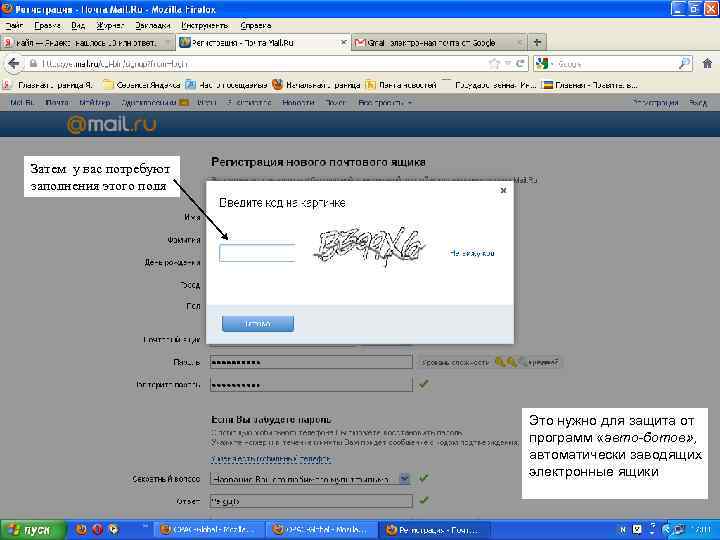Go back with the browser back arrow
The height and width of the screenshot is (540, 720).
click(14, 64)
